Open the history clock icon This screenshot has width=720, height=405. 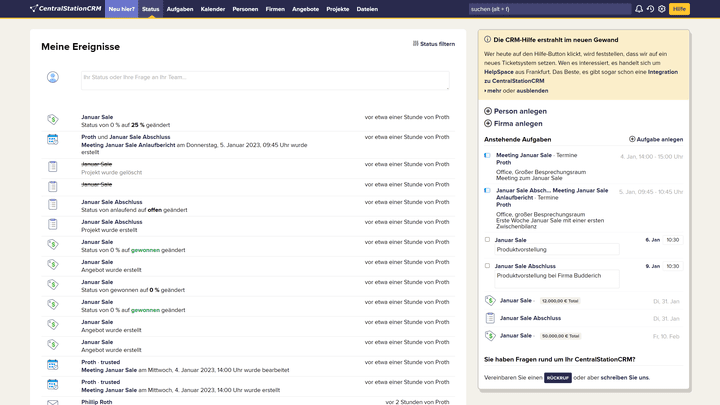[x=650, y=9]
